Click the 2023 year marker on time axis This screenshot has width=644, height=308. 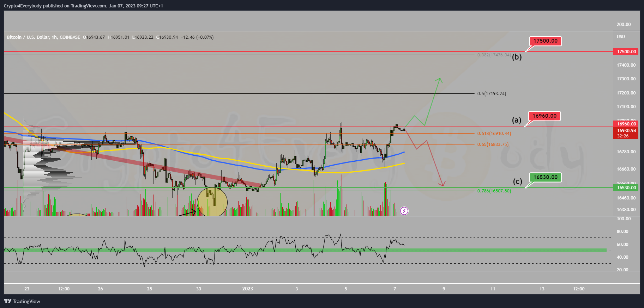[248, 289]
